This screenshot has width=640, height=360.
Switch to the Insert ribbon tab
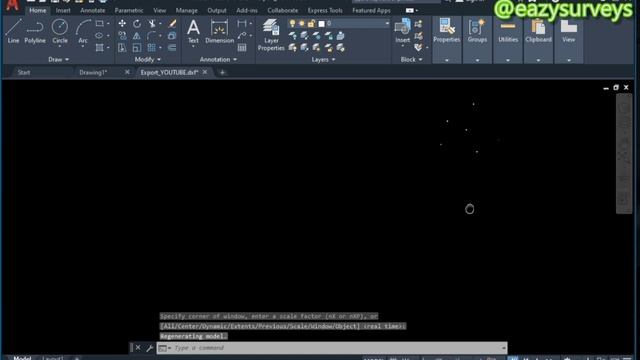tap(63, 10)
